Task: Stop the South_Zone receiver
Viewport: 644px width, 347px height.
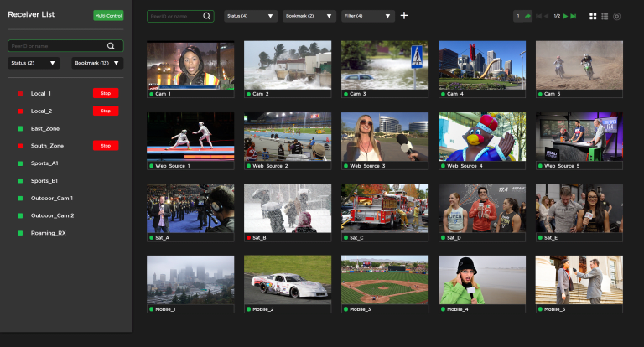Action: 105,146
